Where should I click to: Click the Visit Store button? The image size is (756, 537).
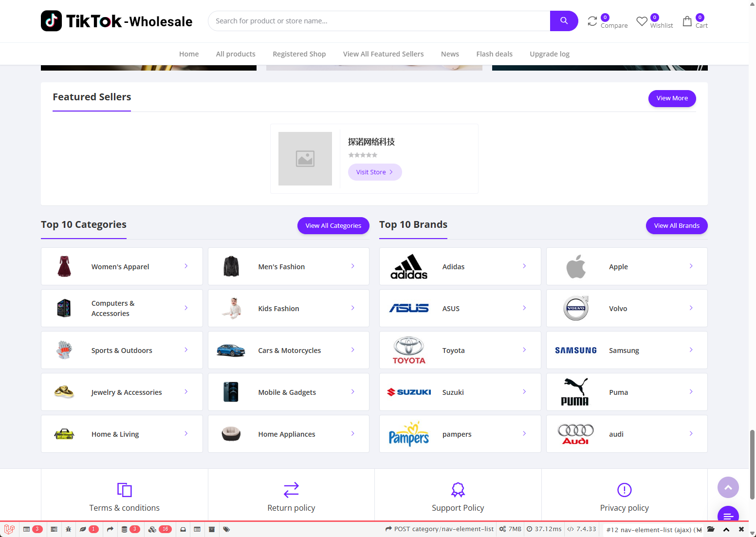point(375,172)
